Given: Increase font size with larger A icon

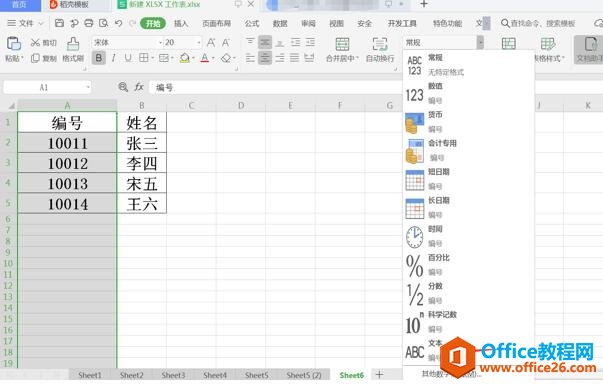Looking at the screenshot, I should (211, 42).
